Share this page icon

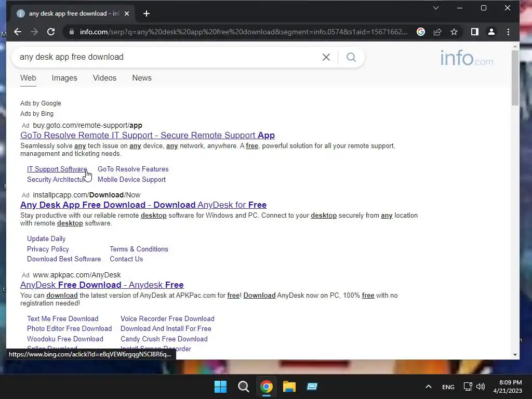pyautogui.click(x=437, y=32)
